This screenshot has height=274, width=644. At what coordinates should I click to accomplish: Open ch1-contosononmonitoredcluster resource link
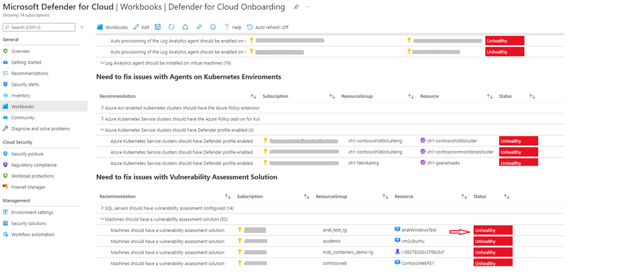(460, 152)
